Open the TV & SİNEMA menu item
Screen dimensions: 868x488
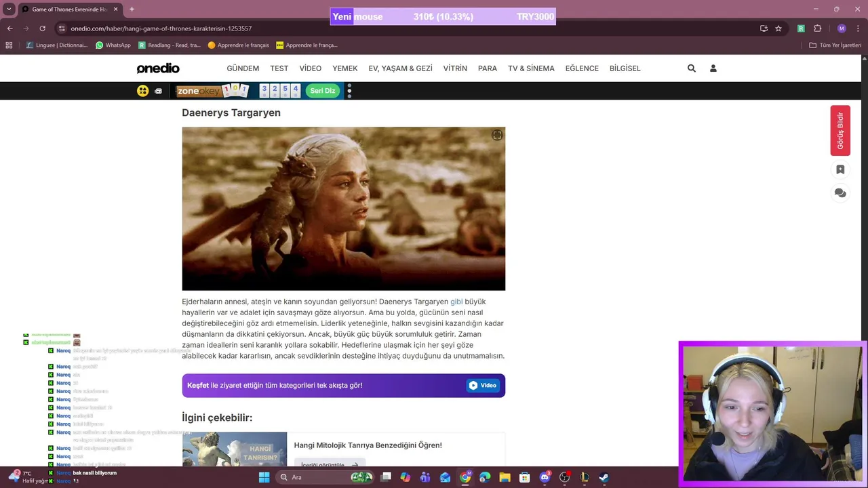click(531, 68)
